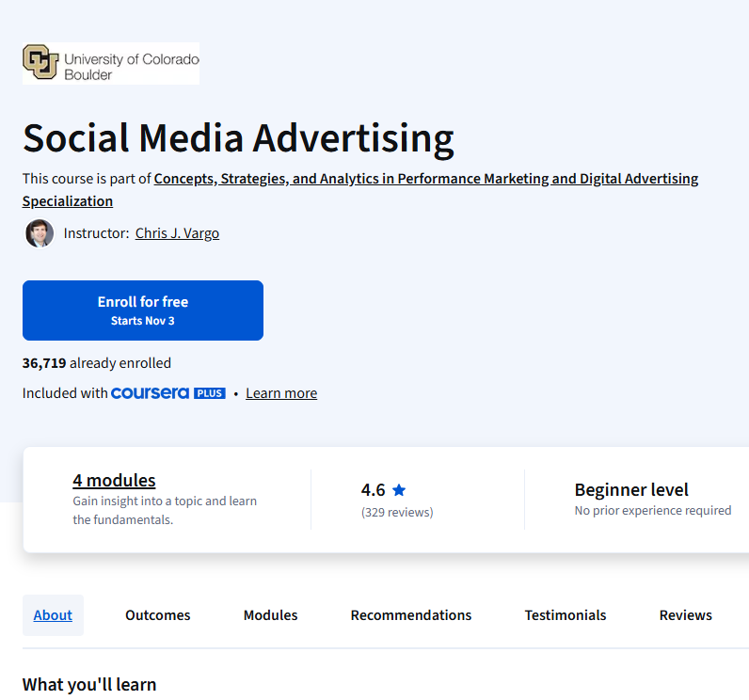Follow the Learn more link
This screenshot has height=700, width=749.
[x=281, y=393]
